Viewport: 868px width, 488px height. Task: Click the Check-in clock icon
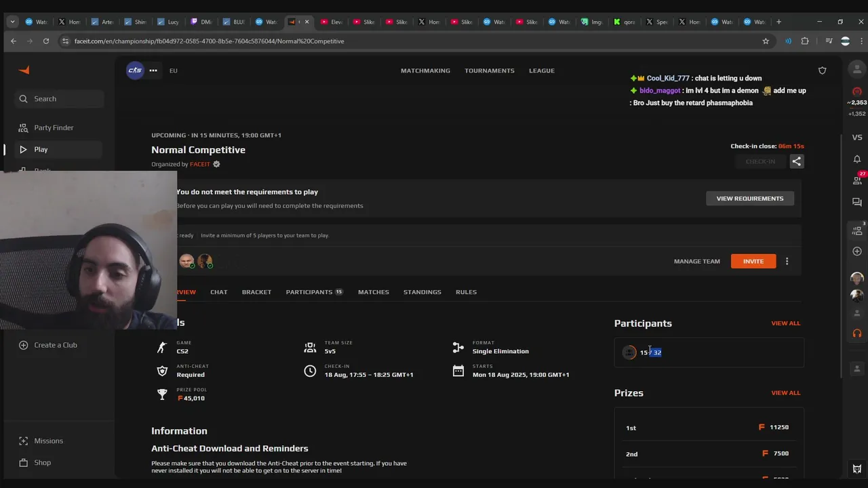(310, 371)
